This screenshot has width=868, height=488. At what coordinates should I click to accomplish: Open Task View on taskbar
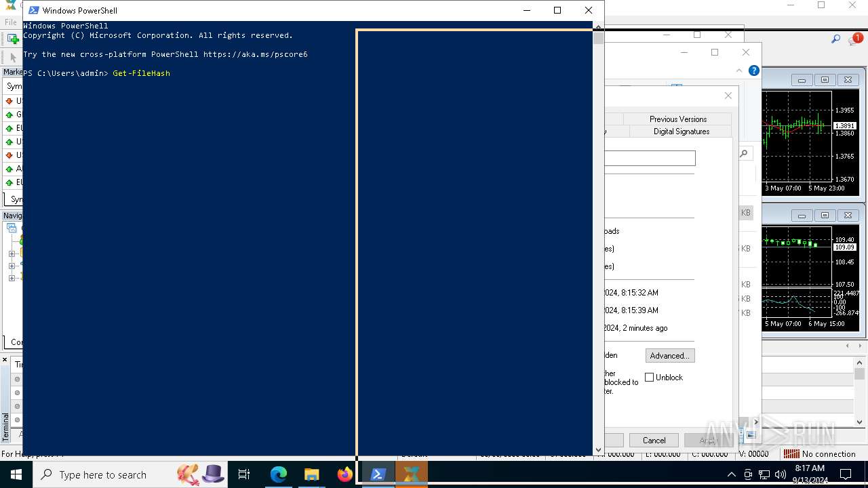[x=244, y=474]
